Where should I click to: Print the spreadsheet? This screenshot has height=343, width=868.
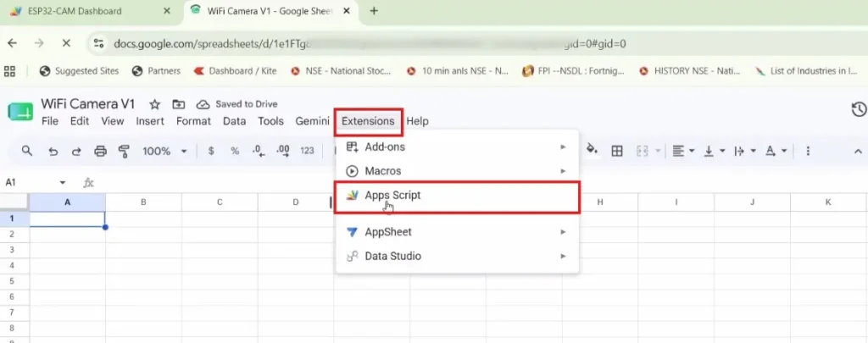pos(100,151)
